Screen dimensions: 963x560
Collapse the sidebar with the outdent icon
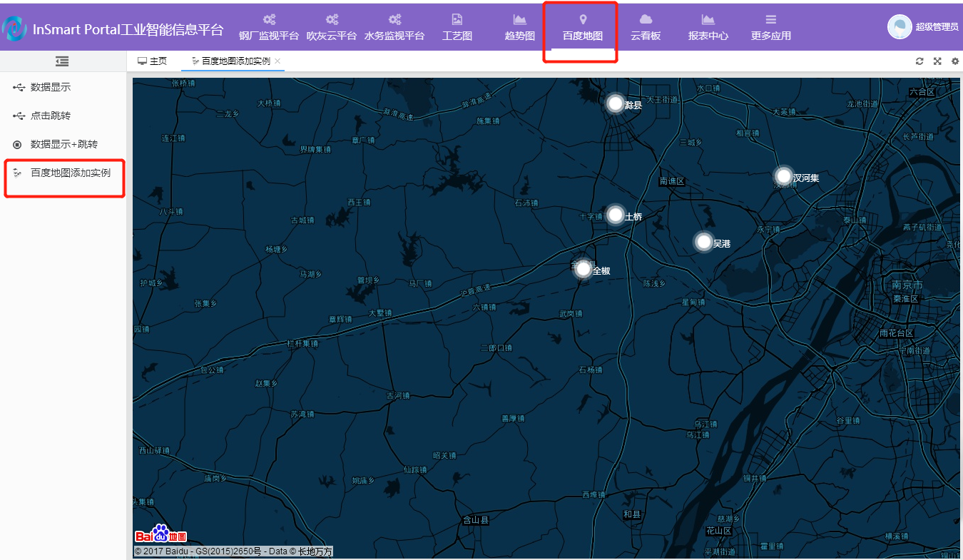(62, 61)
